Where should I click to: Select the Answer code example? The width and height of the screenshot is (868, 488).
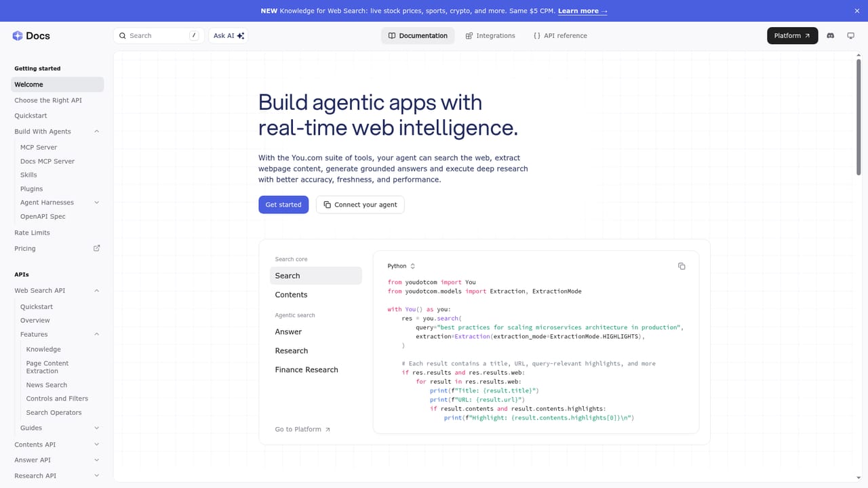click(x=316, y=331)
